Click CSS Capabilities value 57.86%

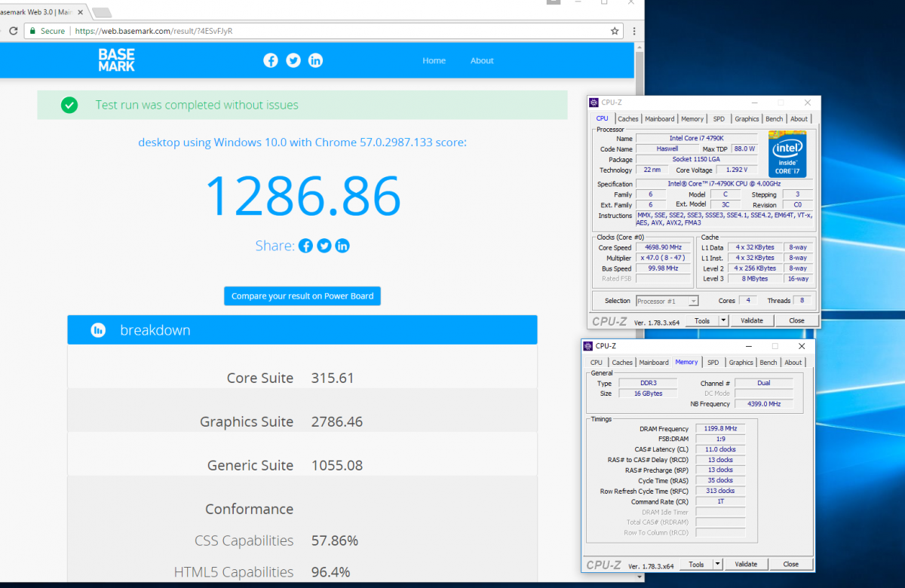coord(335,541)
